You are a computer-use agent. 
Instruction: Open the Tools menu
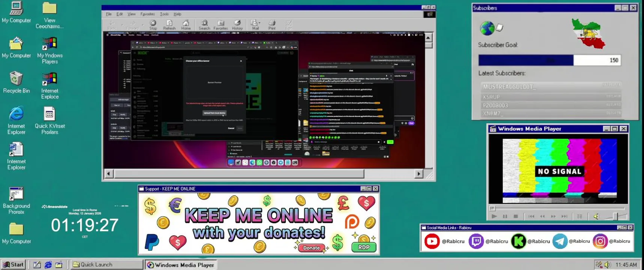(x=164, y=14)
